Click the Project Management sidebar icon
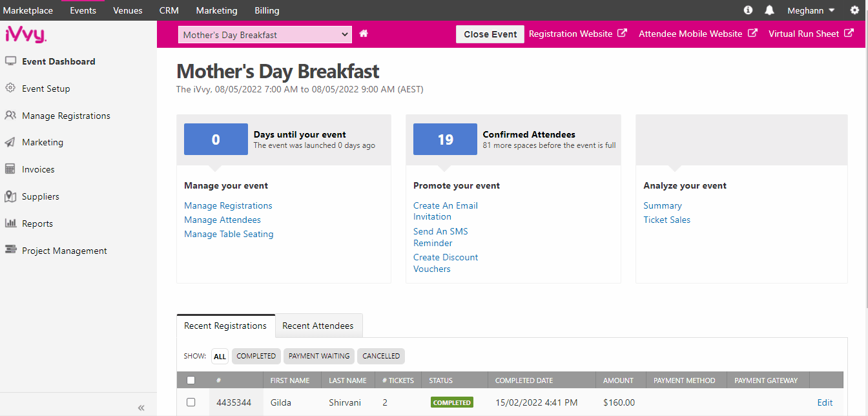868x416 pixels. [10, 251]
